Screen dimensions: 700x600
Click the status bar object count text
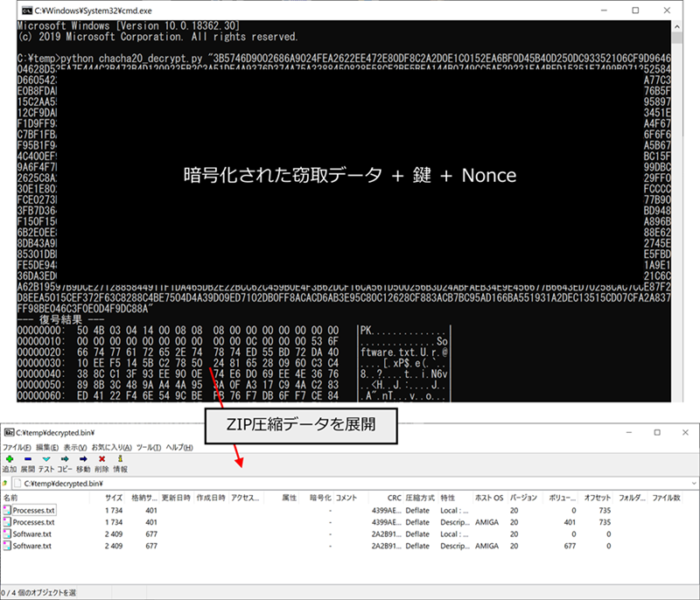click(x=38, y=592)
